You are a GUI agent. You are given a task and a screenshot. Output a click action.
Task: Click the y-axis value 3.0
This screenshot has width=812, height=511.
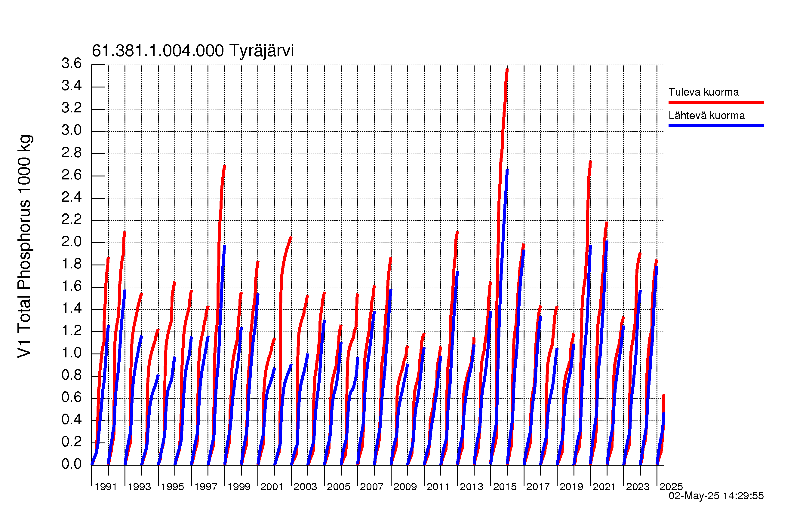(x=72, y=130)
